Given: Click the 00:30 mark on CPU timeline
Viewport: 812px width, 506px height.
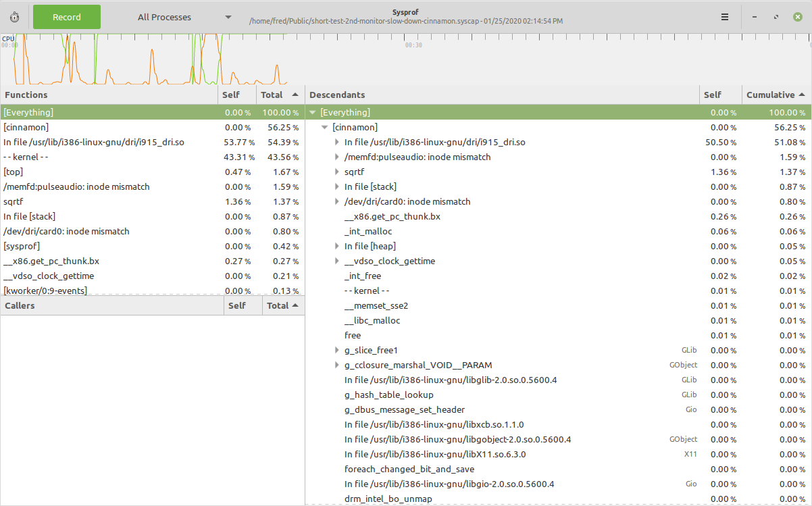Looking at the screenshot, I should 413,45.
